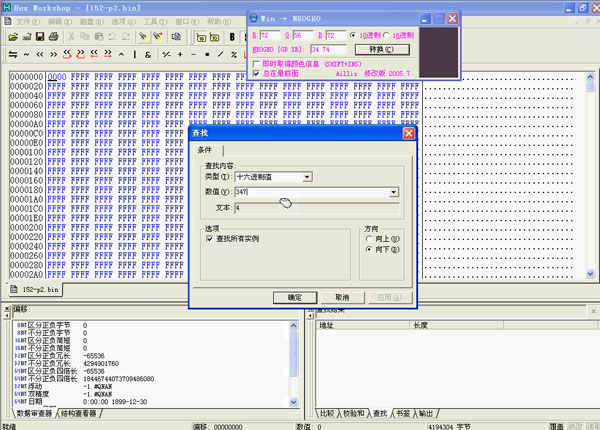Toggle the 查找所有实例 checkbox
The image size is (600, 430).
209,239
